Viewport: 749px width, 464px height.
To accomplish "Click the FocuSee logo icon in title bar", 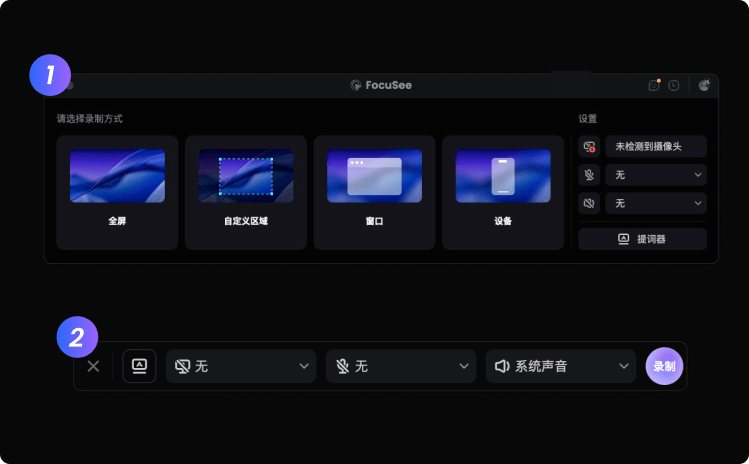I will (355, 85).
